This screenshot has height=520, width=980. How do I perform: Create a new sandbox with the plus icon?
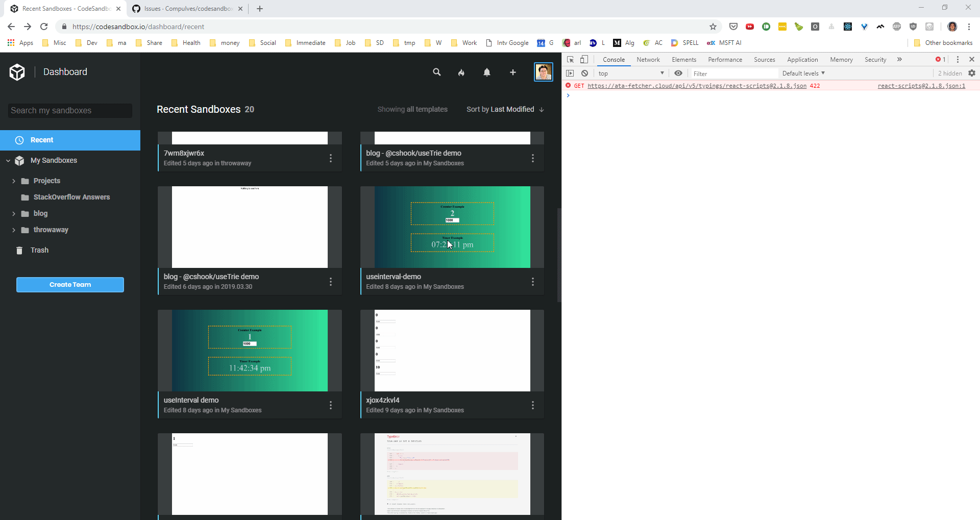[513, 72]
